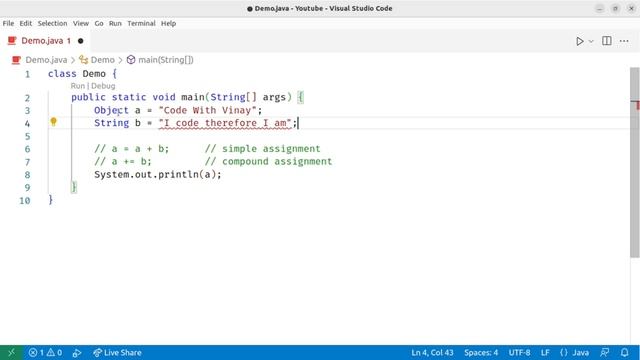Place cursor in "Code With Vinay" string
Screen dimensions: 640x360
[207, 110]
